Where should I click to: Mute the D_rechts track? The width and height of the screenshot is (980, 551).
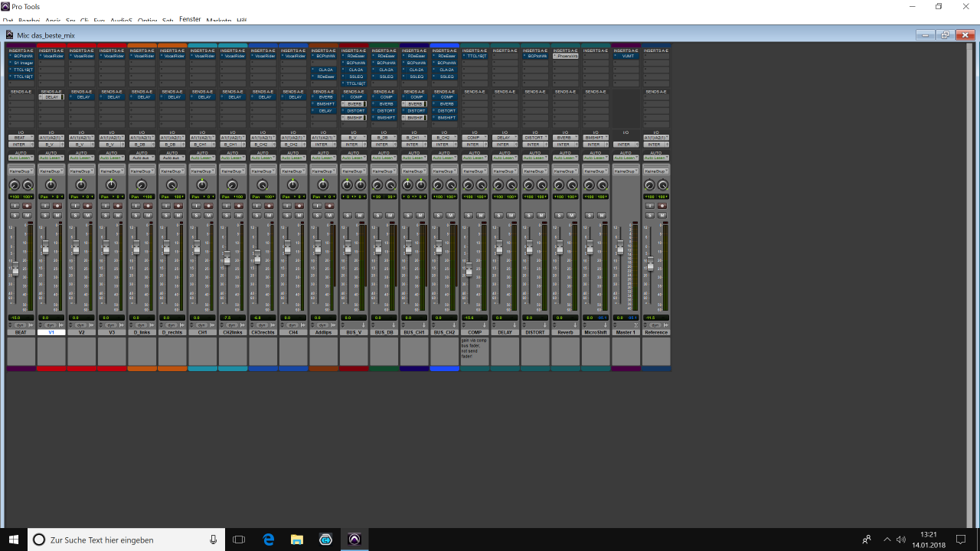point(178,215)
